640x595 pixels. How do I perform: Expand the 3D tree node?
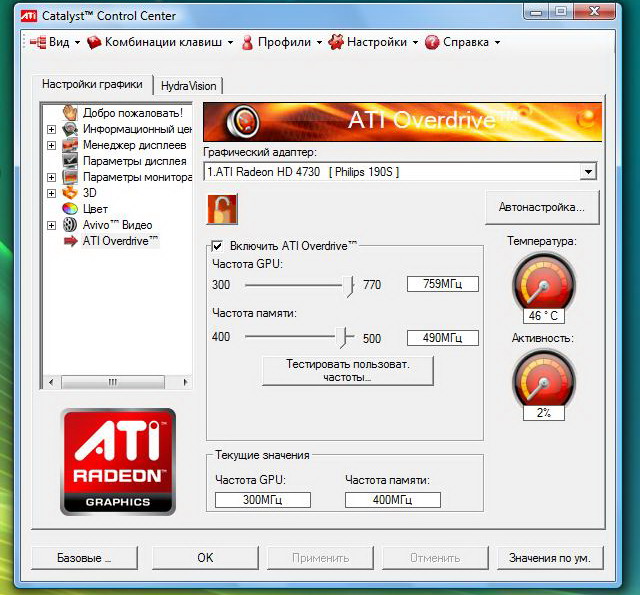point(51,193)
